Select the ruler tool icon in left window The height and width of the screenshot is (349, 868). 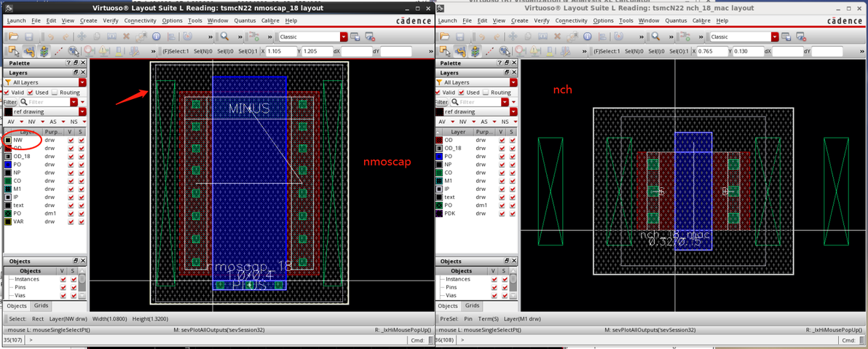point(57,51)
